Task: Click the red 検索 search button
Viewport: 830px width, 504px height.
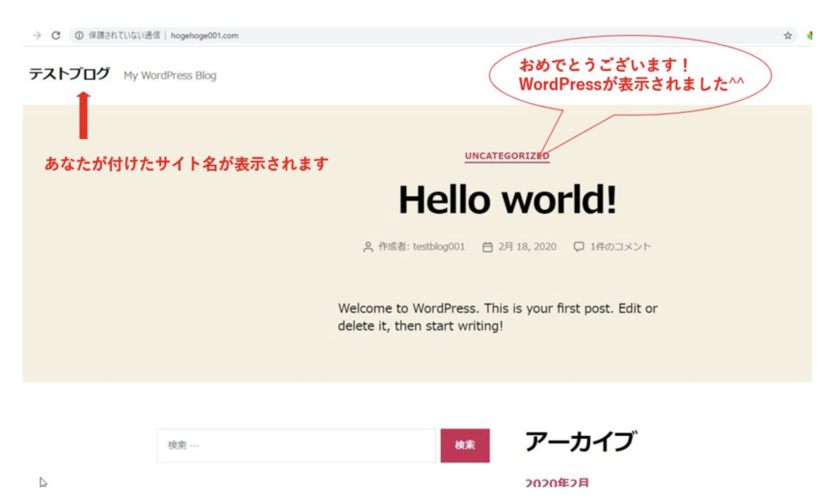Action: [464, 445]
